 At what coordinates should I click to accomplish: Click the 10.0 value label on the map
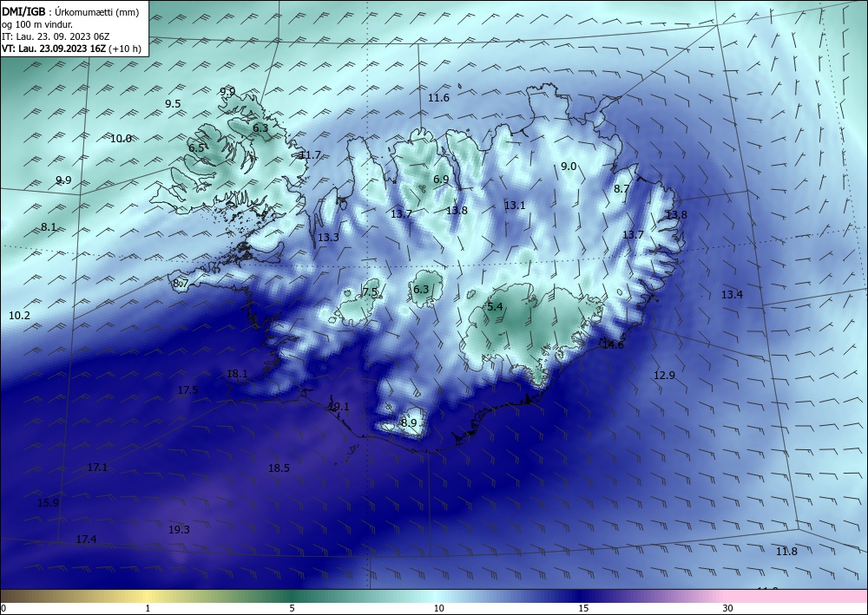121,138
